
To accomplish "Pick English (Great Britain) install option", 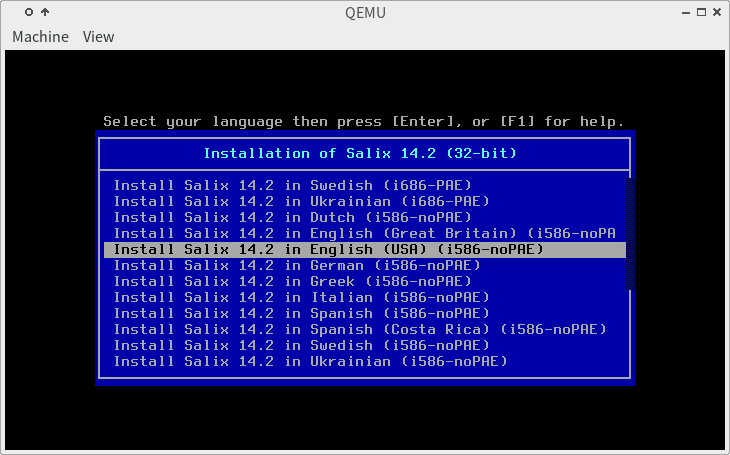I will [360, 233].
